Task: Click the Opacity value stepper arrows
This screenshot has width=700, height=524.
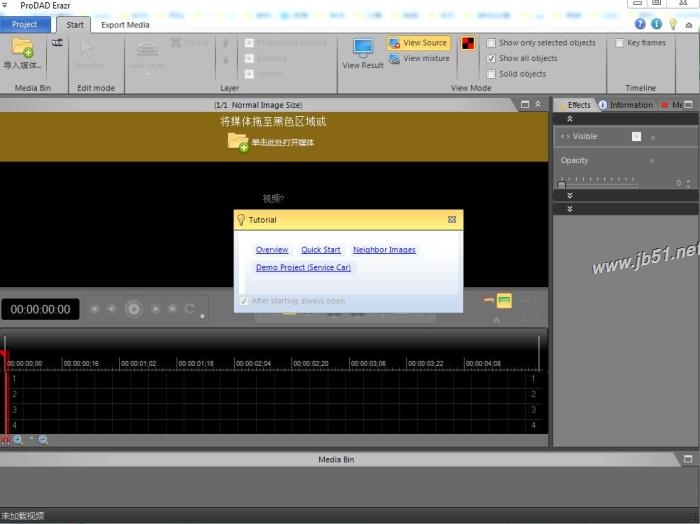Action: pyautogui.click(x=688, y=183)
